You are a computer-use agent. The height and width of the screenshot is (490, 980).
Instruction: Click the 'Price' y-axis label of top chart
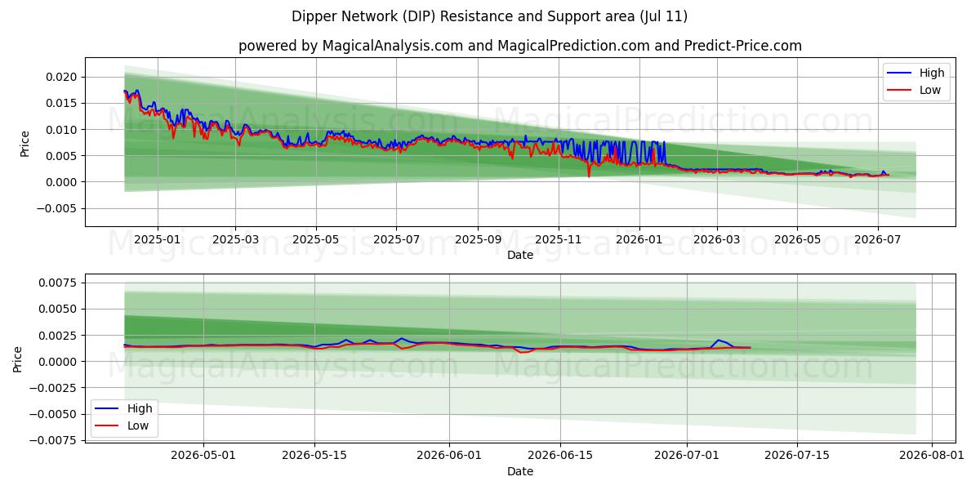24,144
